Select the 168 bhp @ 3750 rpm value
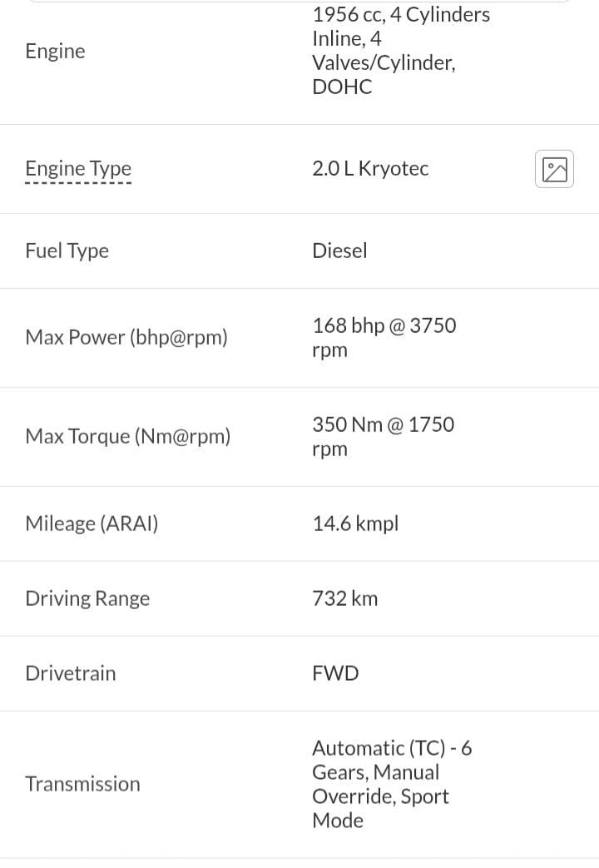This screenshot has width=599, height=868. (384, 337)
